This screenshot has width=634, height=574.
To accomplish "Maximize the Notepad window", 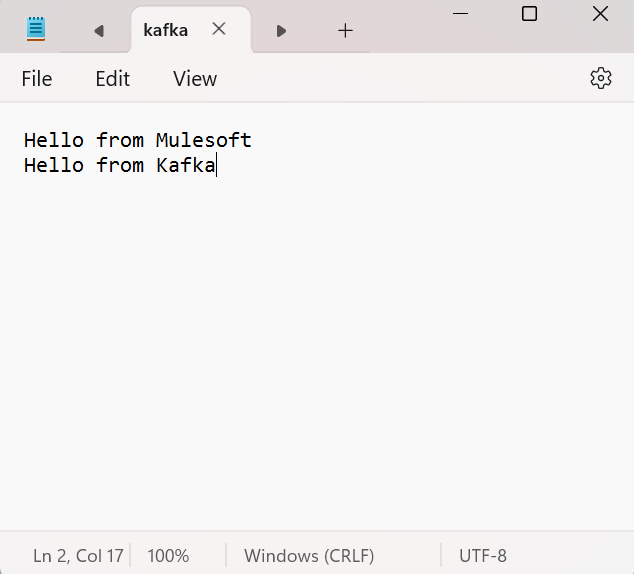I will pyautogui.click(x=529, y=13).
